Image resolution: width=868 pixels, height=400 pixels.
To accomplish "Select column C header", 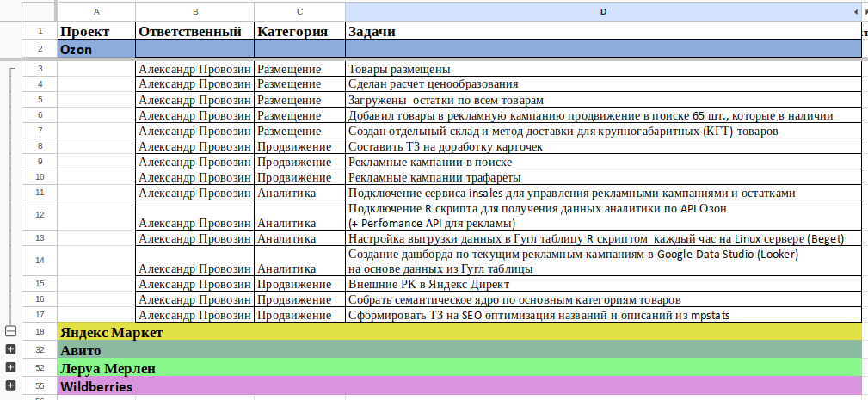I will click(299, 11).
